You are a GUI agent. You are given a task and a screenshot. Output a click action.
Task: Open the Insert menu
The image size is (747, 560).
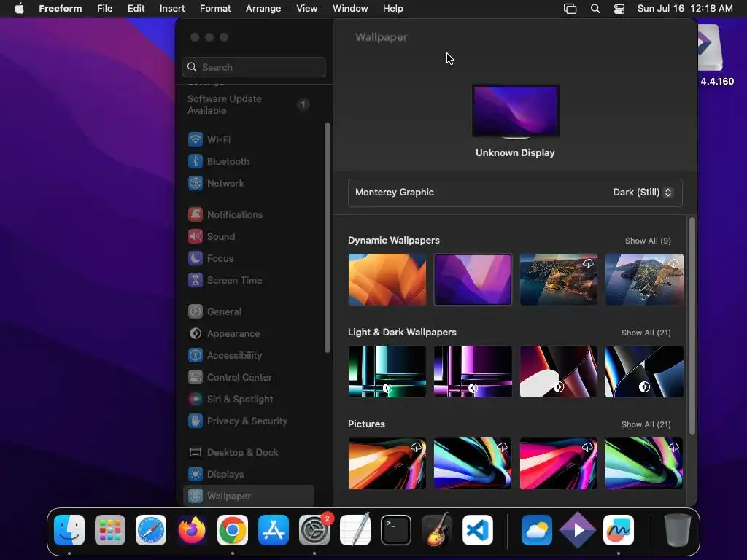point(172,9)
